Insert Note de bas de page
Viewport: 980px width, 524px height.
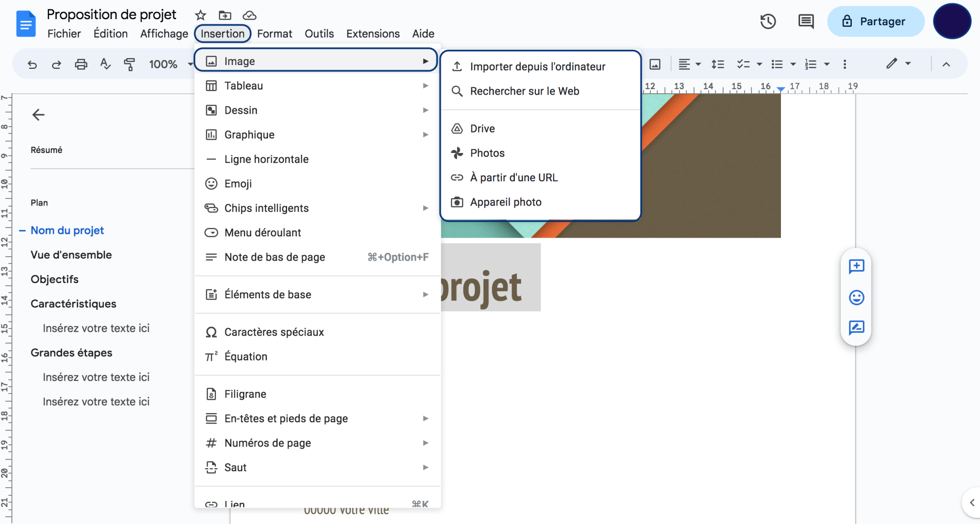click(317, 257)
